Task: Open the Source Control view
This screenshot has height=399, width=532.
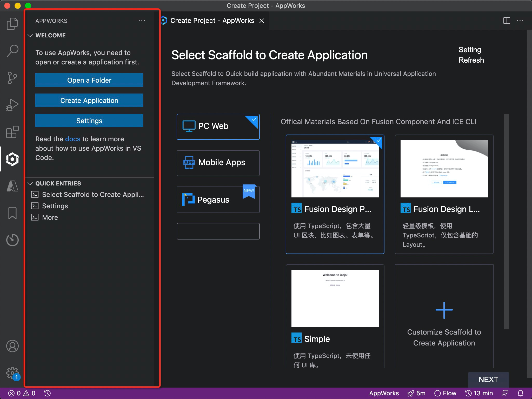Action: [x=12, y=78]
